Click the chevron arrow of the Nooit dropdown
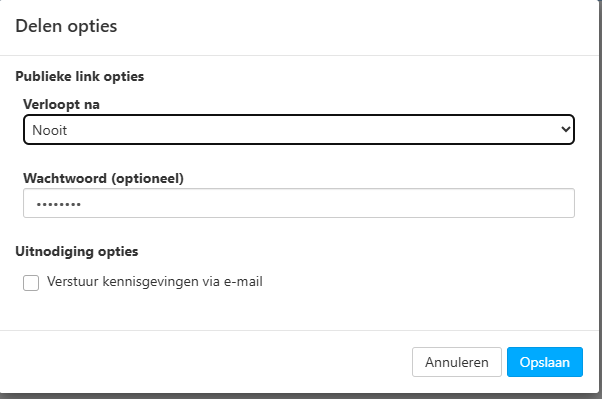Viewport: 602px width, 399px height. (x=565, y=129)
